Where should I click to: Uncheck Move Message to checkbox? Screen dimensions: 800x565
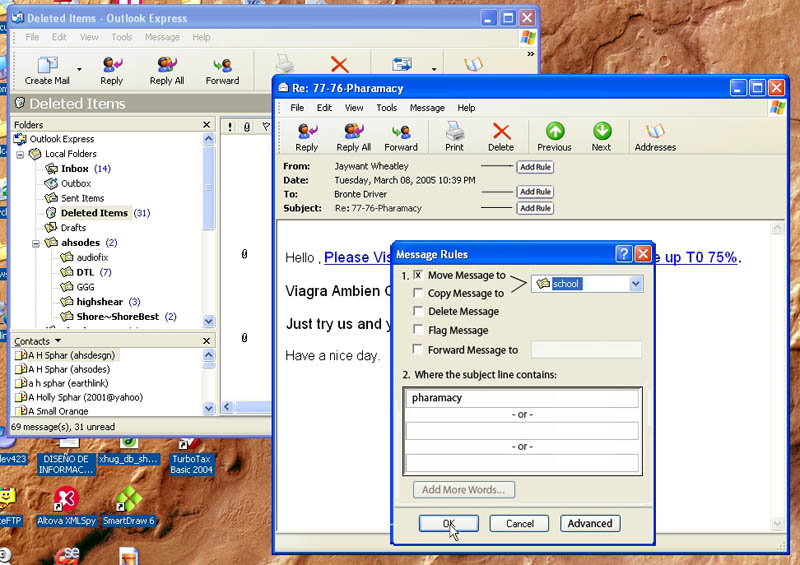click(x=418, y=275)
